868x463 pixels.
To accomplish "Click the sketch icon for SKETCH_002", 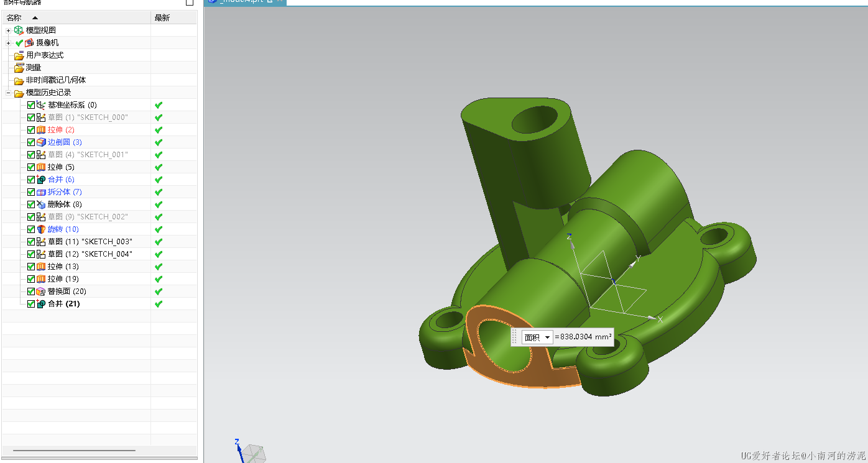I will pyautogui.click(x=41, y=217).
